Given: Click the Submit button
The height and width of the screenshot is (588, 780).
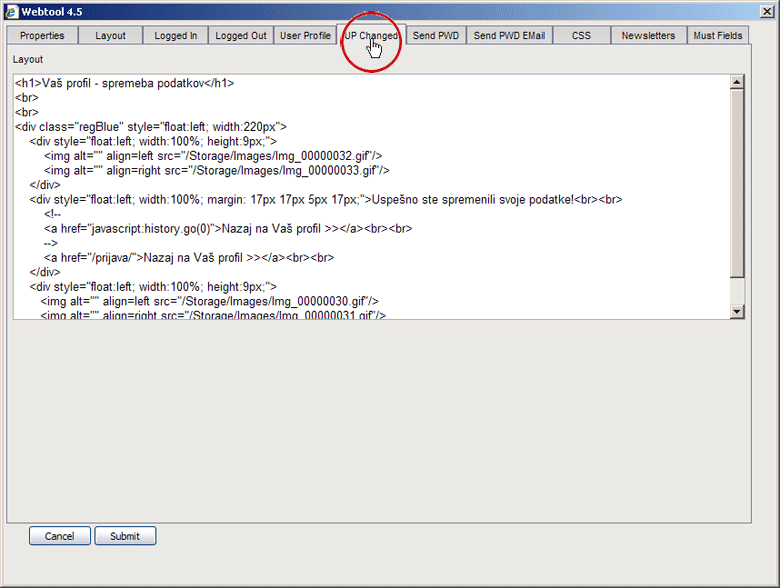Looking at the screenshot, I should pos(125,536).
